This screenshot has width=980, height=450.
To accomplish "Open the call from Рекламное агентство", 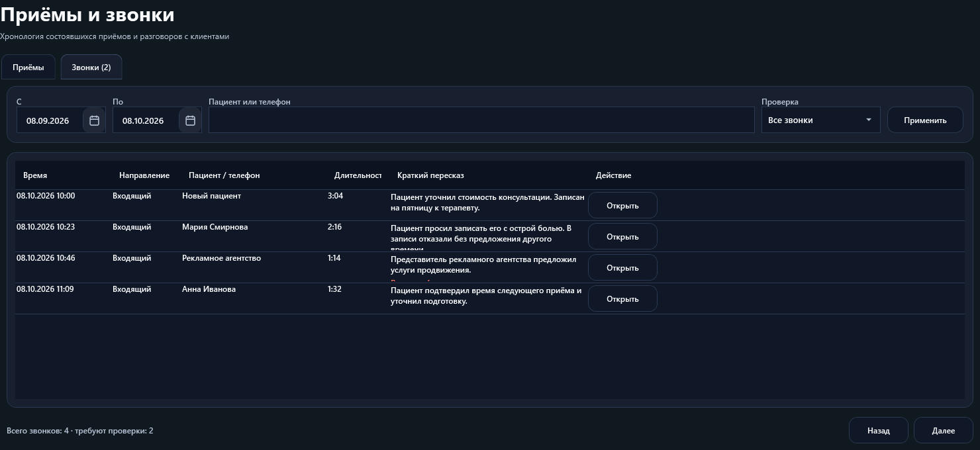I will tap(622, 267).
